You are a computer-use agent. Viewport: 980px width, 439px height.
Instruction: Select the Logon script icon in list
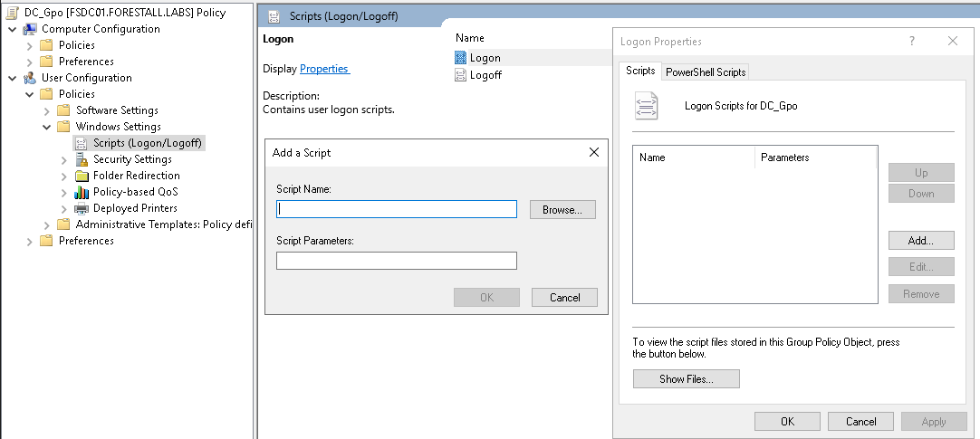click(x=461, y=58)
